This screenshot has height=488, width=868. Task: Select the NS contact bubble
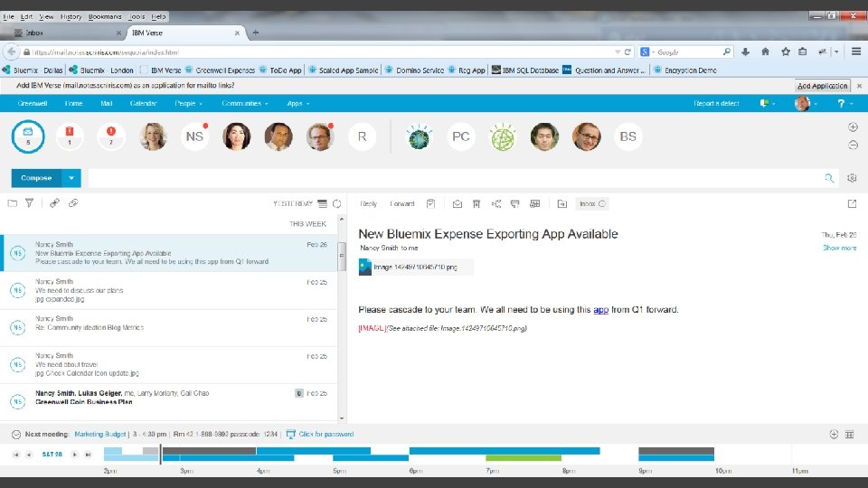(194, 136)
